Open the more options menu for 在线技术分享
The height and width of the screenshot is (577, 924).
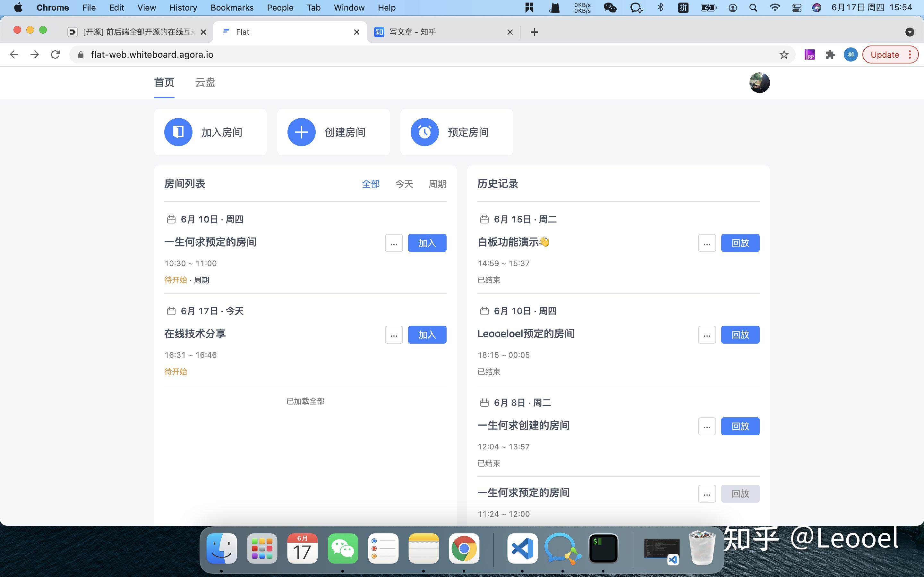[x=394, y=334]
